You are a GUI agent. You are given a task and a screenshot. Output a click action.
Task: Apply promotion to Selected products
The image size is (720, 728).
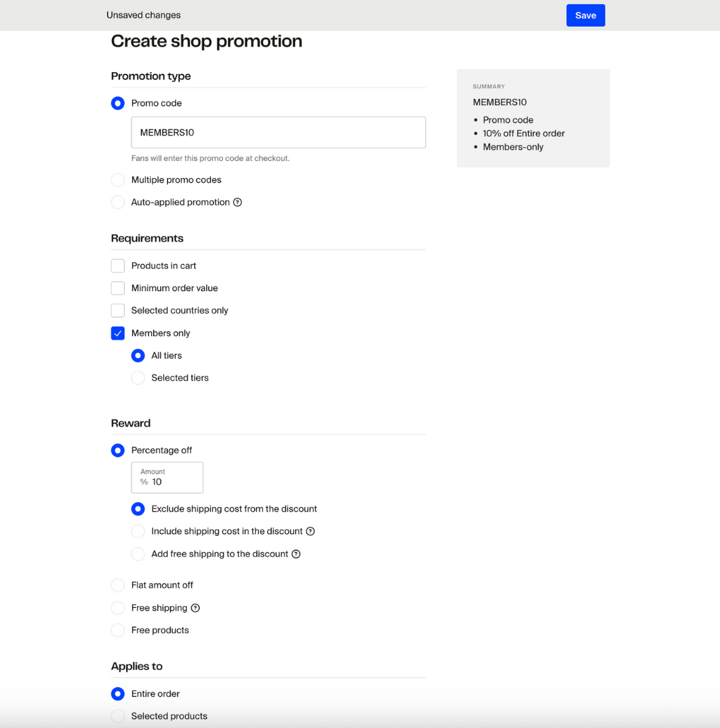(x=118, y=716)
